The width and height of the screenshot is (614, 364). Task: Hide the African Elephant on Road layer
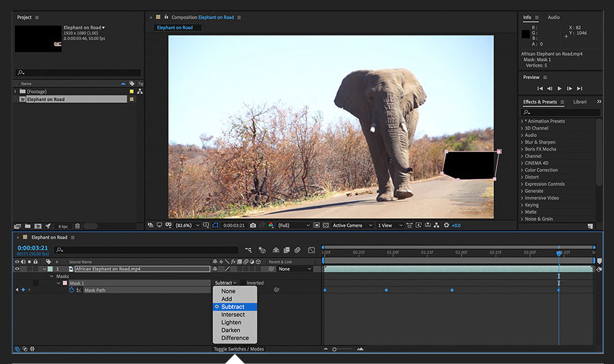(17, 269)
